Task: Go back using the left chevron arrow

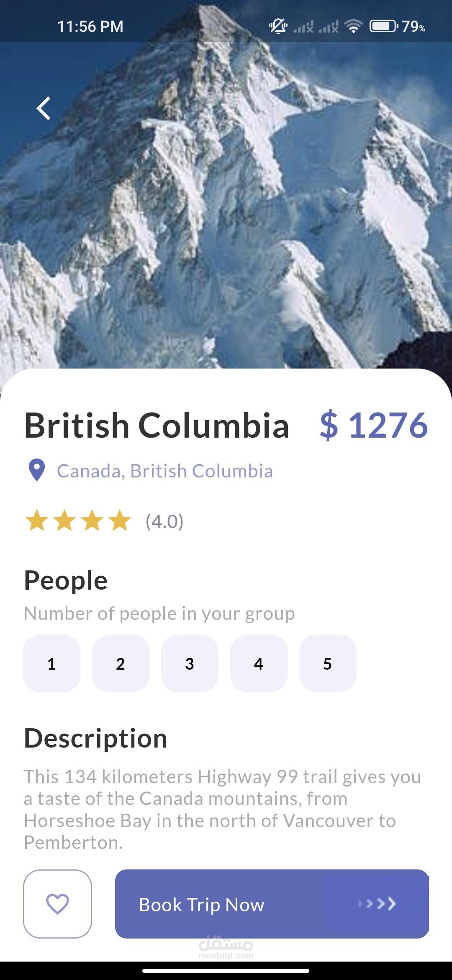Action: click(x=44, y=108)
